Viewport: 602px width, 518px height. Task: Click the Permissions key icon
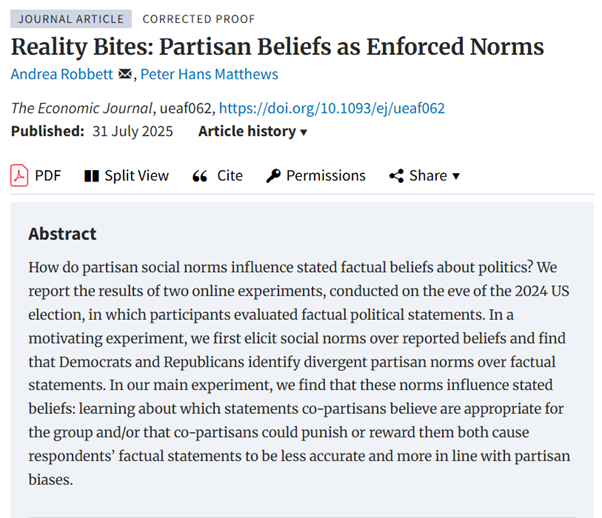(273, 176)
